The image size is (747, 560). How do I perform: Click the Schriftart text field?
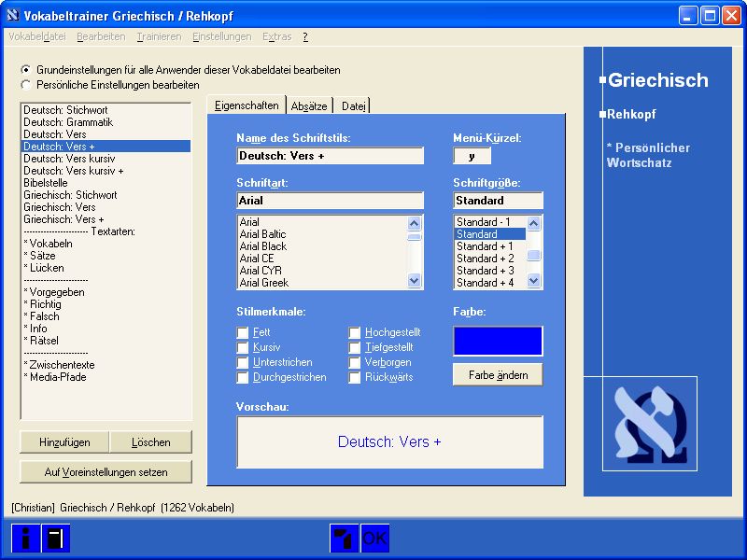[331, 201]
